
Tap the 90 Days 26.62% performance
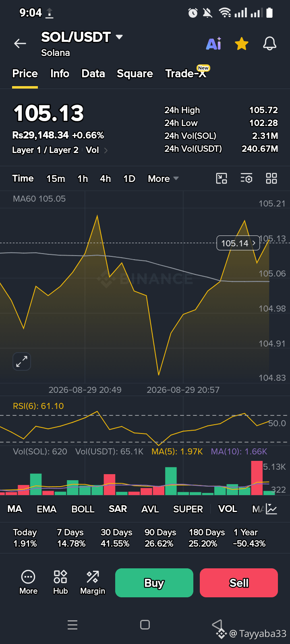point(160,538)
